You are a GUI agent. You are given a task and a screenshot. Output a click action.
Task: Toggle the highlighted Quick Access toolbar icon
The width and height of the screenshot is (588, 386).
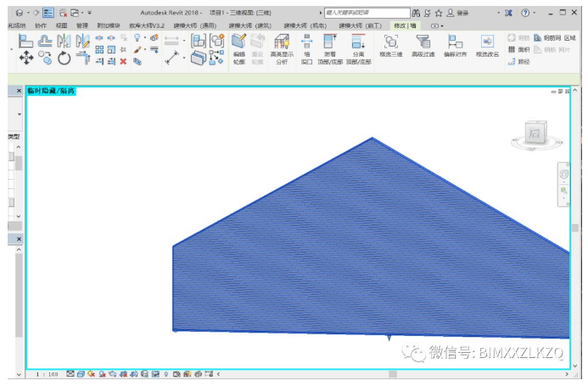click(x=48, y=13)
